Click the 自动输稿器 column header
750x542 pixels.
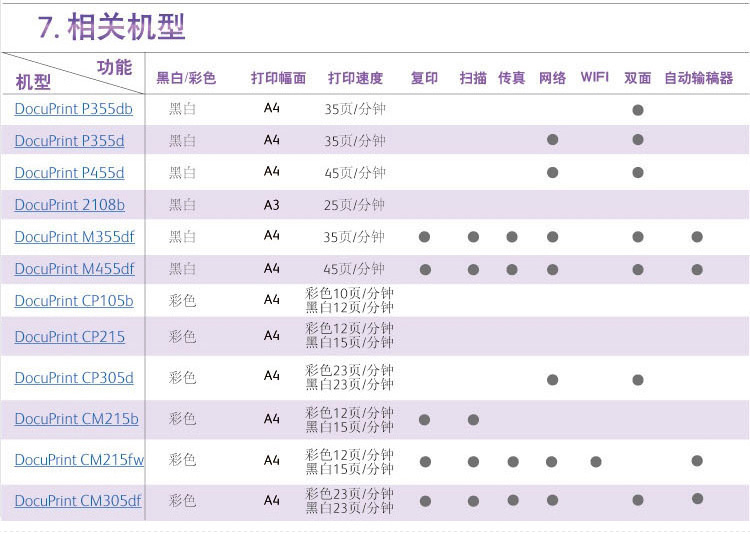(x=699, y=78)
